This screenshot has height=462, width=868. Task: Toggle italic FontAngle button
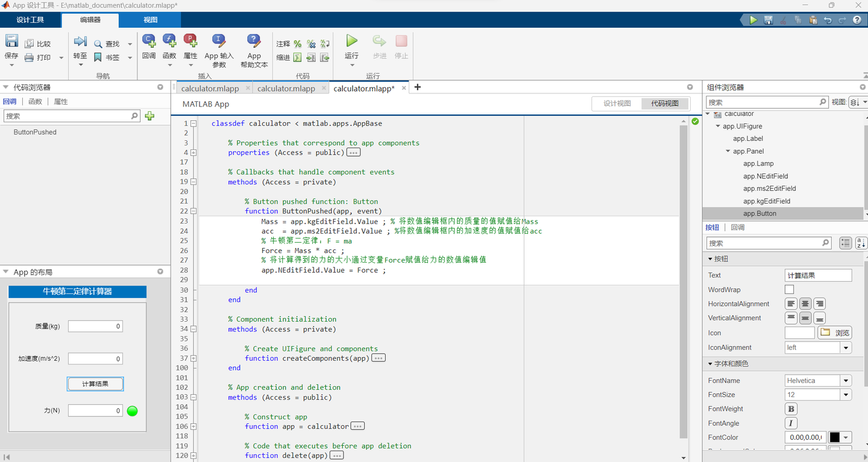tap(791, 423)
